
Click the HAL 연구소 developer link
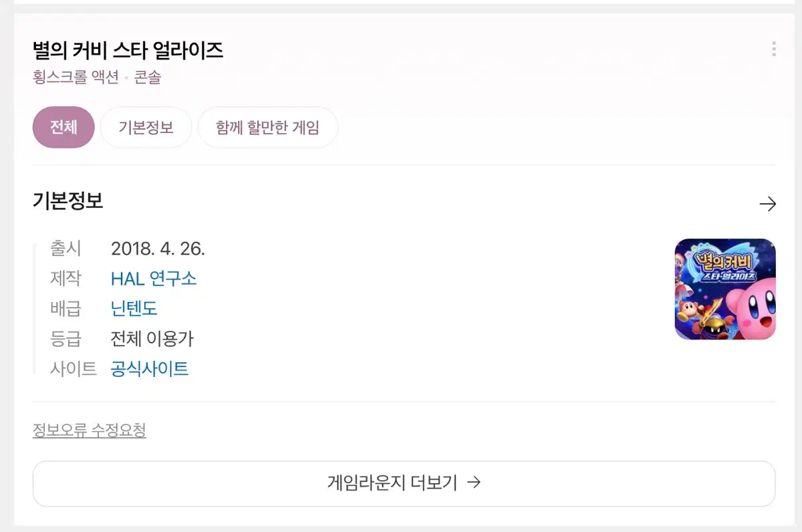click(154, 279)
